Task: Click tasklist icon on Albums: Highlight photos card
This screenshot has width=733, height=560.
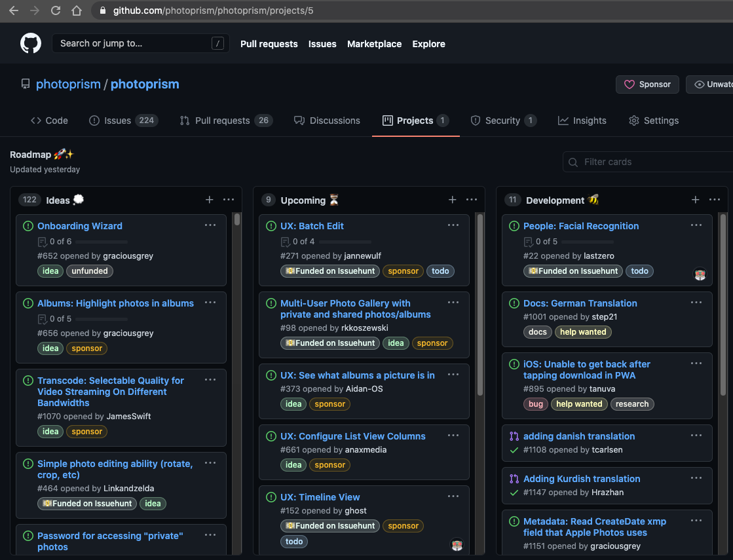Action: click(x=42, y=319)
